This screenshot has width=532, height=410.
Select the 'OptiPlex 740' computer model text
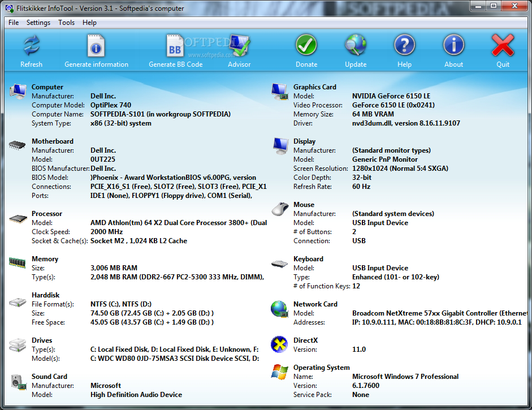point(111,105)
